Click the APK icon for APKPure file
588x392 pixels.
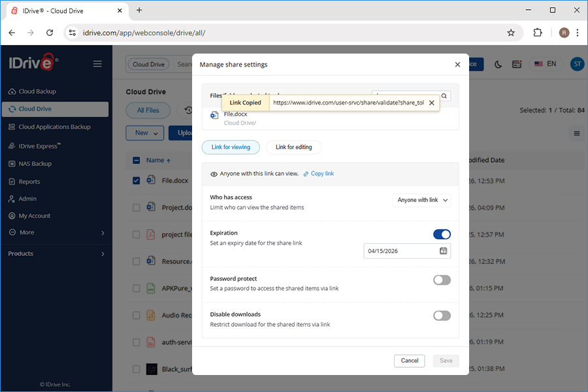[151, 288]
